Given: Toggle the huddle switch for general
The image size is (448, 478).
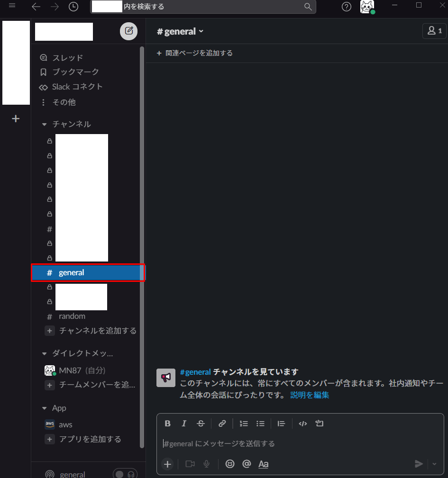Looking at the screenshot, I should pyautogui.click(x=125, y=474).
